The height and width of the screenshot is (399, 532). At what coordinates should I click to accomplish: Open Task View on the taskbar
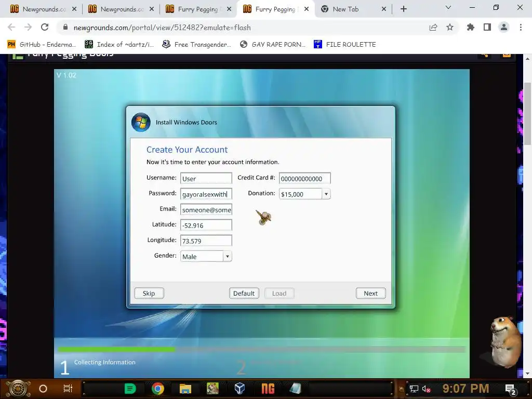point(68,389)
